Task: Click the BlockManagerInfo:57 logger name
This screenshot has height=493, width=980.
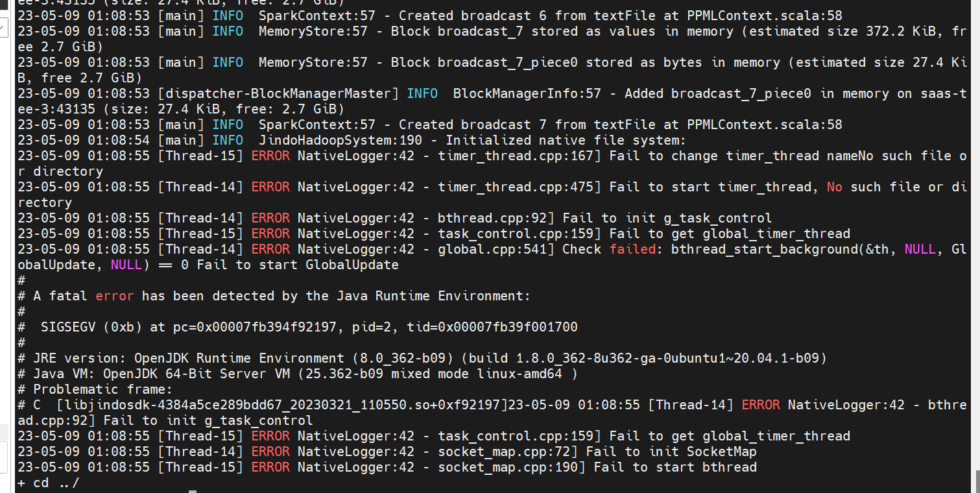Action: pos(527,93)
